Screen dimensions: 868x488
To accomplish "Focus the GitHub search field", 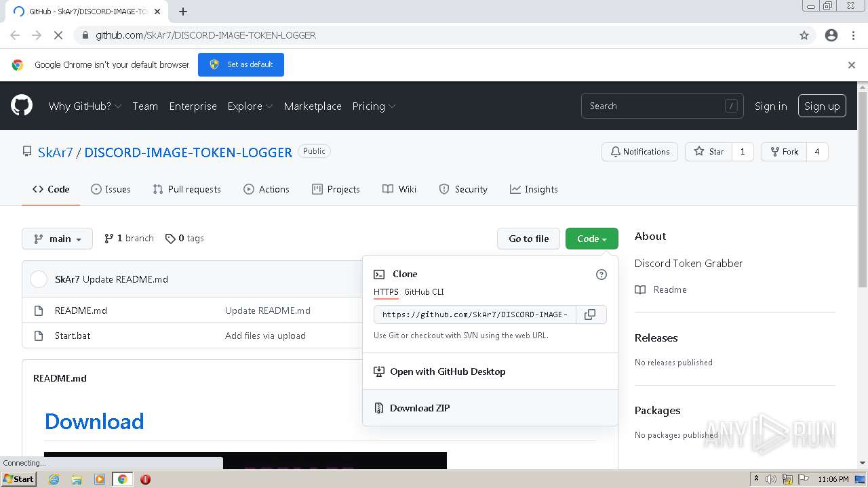I will (662, 106).
